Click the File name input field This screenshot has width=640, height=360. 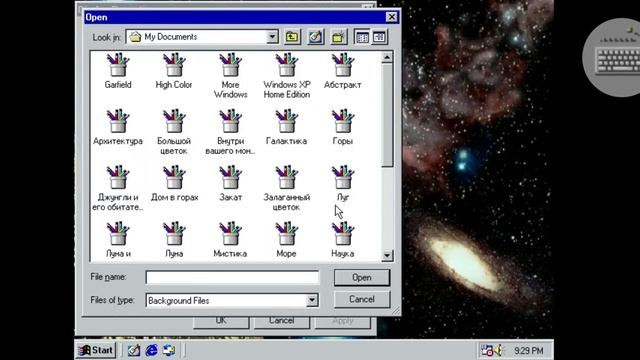tap(232, 277)
